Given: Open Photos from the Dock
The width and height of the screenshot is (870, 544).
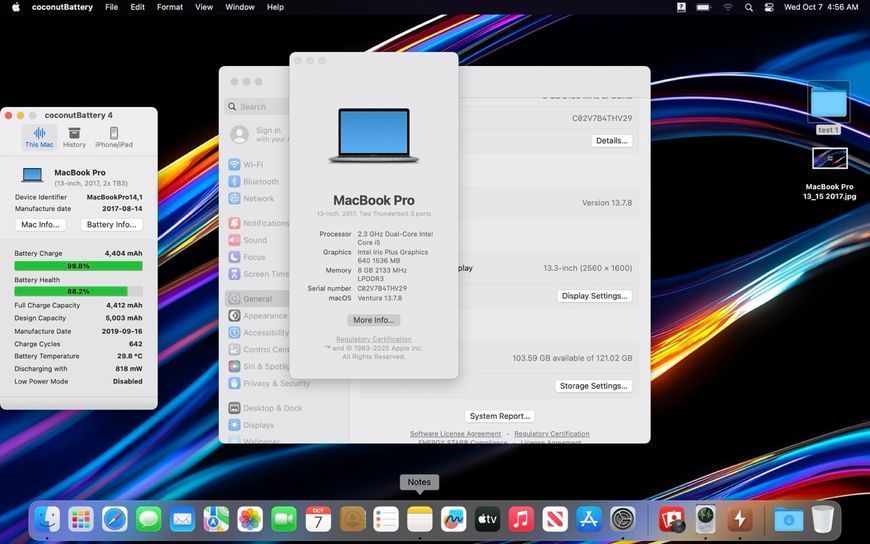Looking at the screenshot, I should 250,520.
